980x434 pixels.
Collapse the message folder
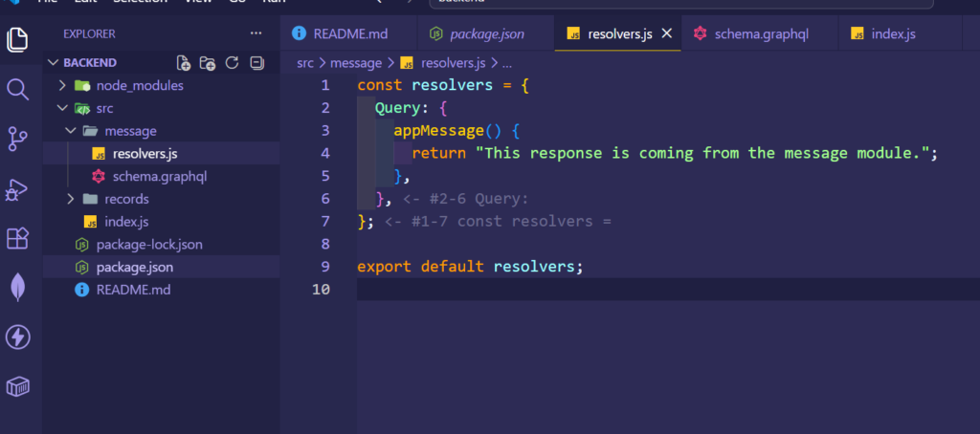161,131
